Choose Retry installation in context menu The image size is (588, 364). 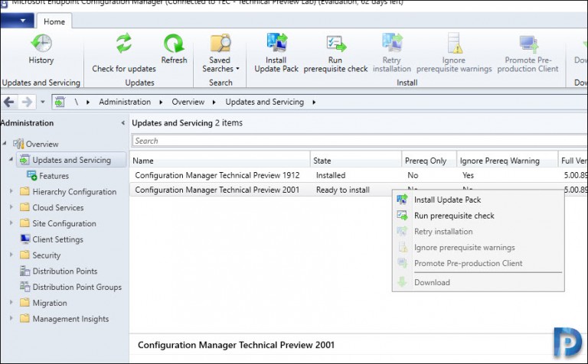point(478,232)
